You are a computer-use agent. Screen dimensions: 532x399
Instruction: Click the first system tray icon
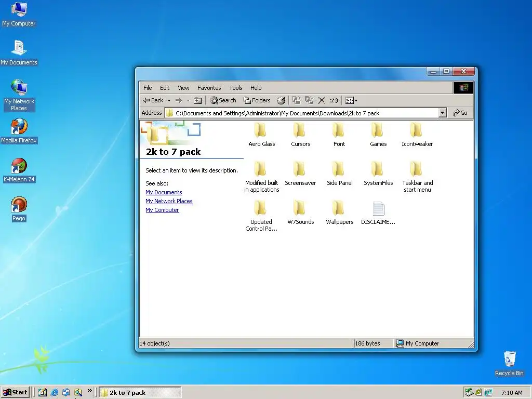469,393
